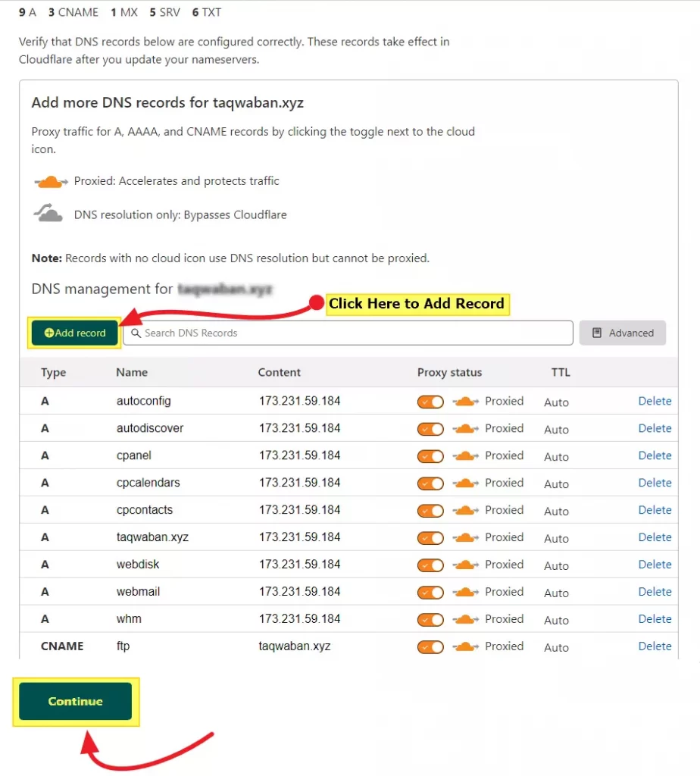Click the DNS resolution only gray cloud icon
This screenshot has width=700, height=776.
coord(48,213)
